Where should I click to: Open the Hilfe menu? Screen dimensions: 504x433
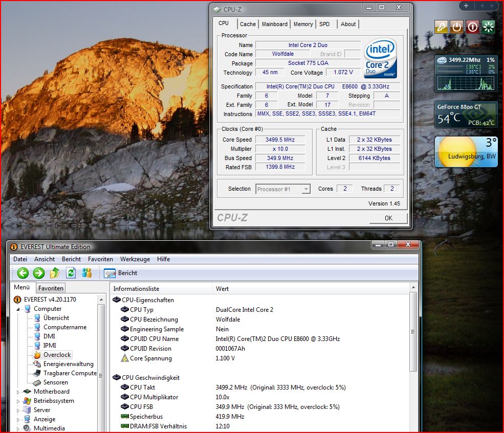(164, 259)
